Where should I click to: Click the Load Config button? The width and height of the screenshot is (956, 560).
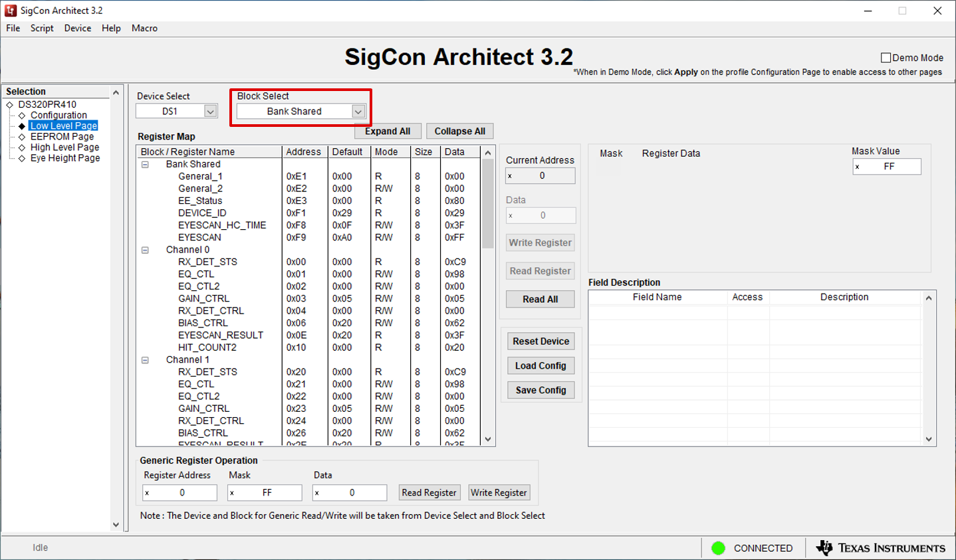click(540, 365)
